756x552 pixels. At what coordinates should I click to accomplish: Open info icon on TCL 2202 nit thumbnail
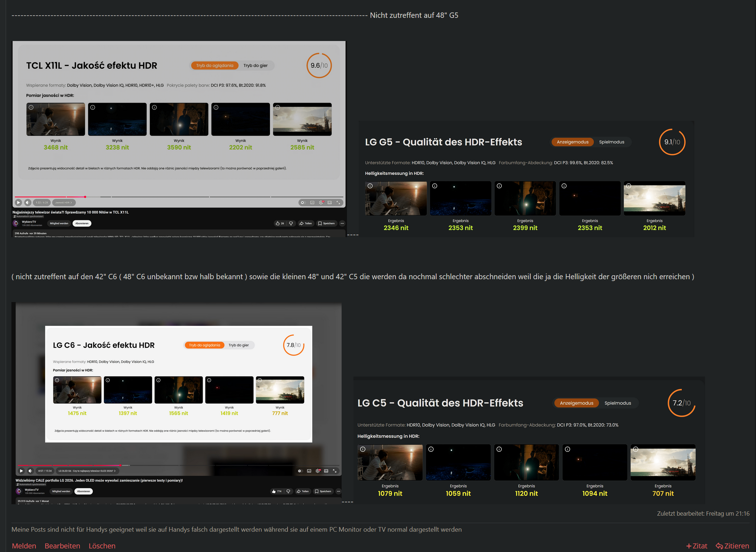point(216,107)
